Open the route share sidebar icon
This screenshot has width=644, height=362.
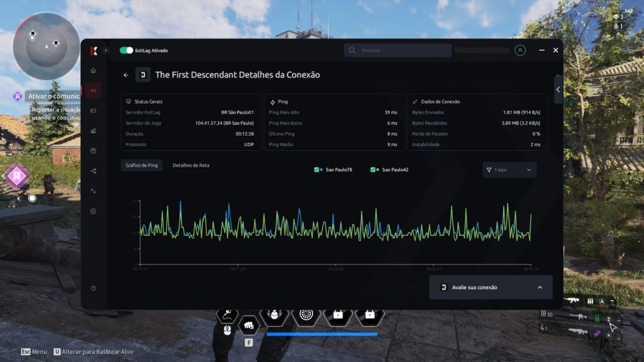[x=93, y=171]
